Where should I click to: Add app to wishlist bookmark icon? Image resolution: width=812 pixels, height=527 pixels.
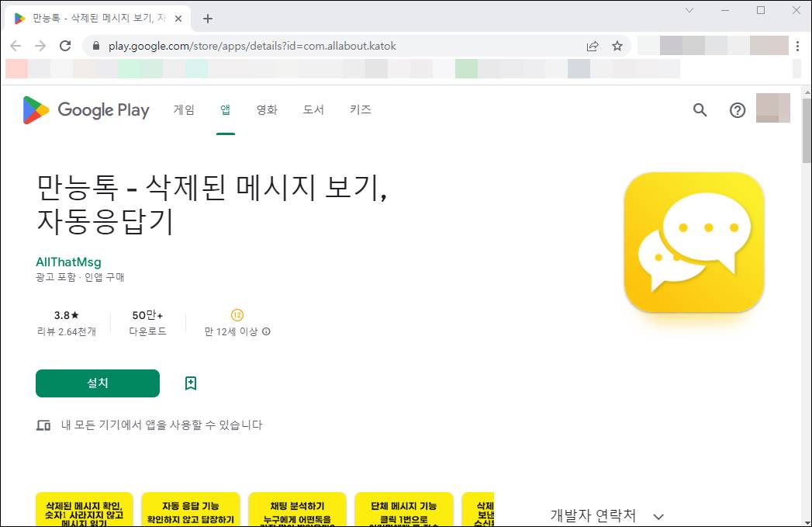coord(191,383)
